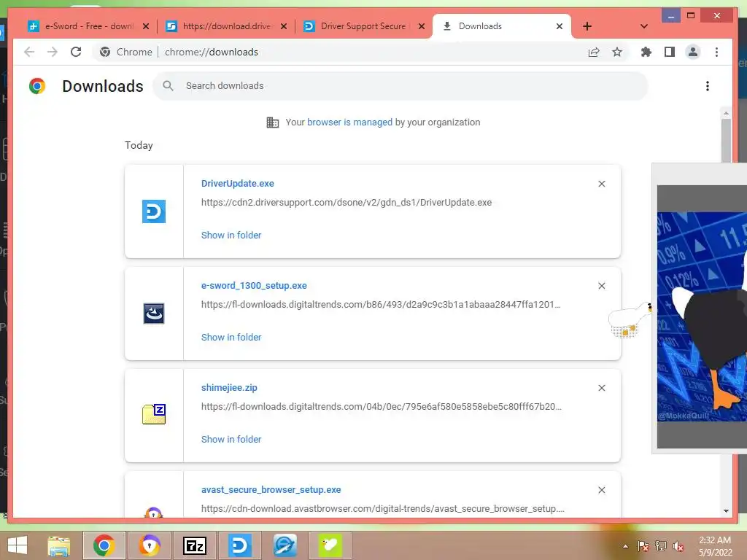The image size is (747, 560).
Task: Click the Chrome taskbar icon
Action: click(x=104, y=545)
